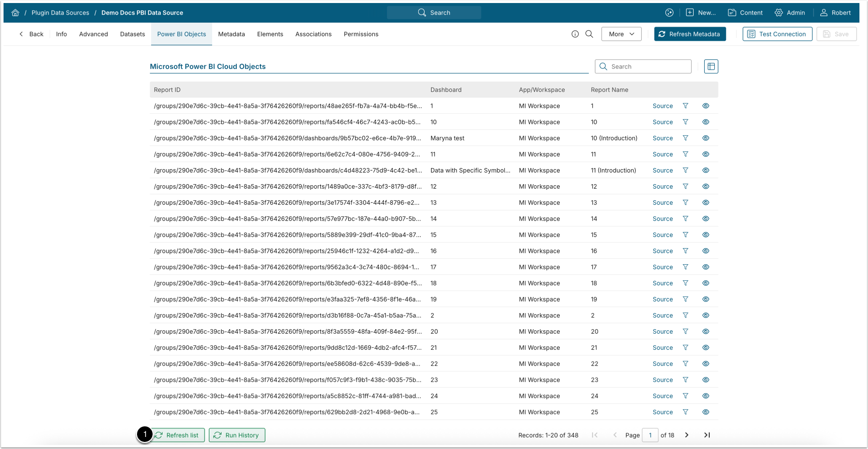Click the home icon in breadcrumb

(x=15, y=13)
